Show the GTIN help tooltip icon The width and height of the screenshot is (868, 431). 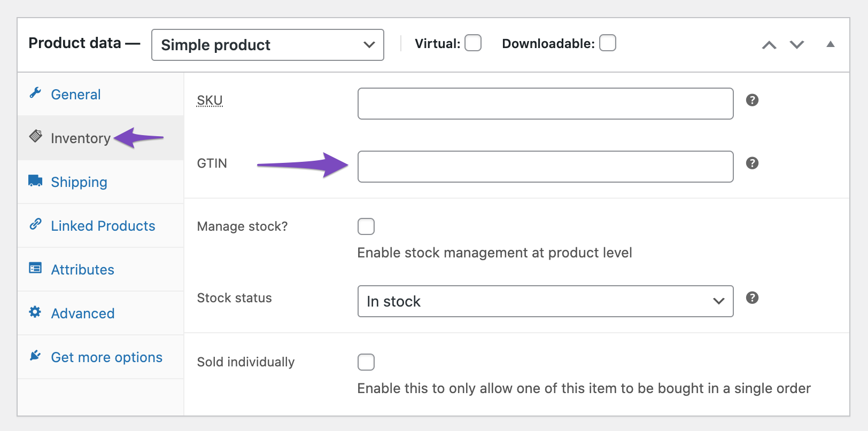tap(752, 163)
